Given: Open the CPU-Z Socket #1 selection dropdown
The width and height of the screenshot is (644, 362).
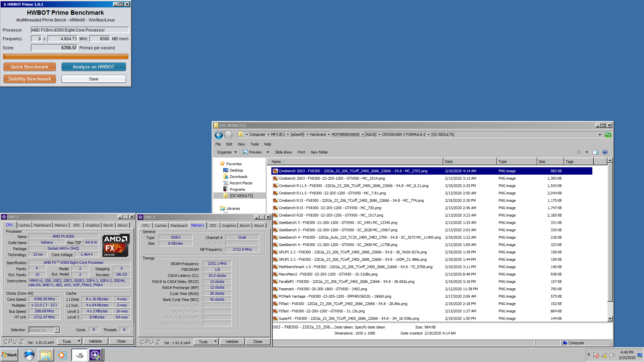Looking at the screenshot, I should point(57,330).
